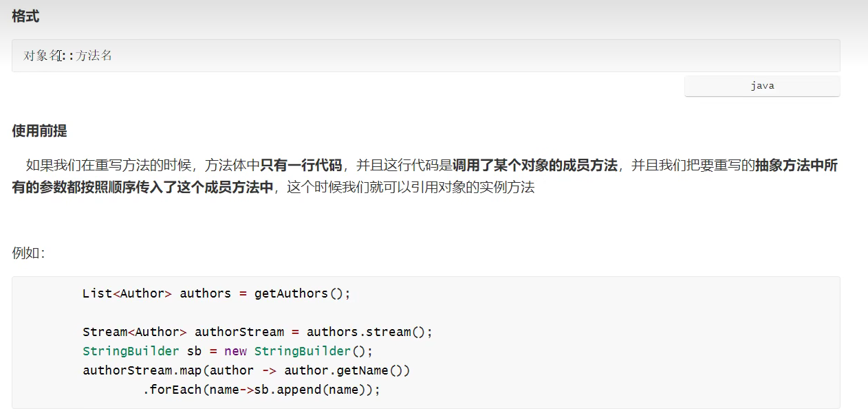868x413 pixels.
Task: Click getAuthors() in the first code line
Action: point(302,293)
